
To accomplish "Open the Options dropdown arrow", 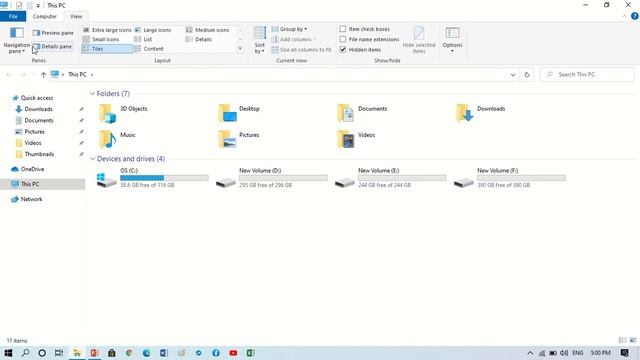I will 452,51.
